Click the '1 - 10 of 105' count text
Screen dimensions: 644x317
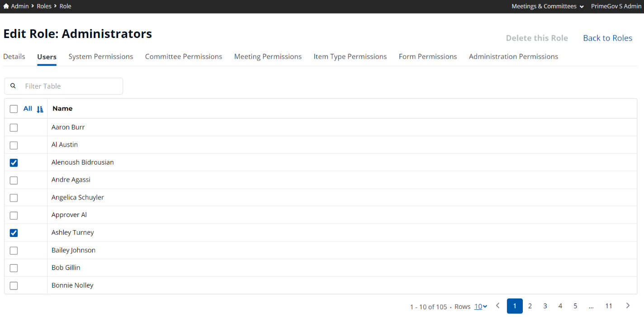(428, 307)
